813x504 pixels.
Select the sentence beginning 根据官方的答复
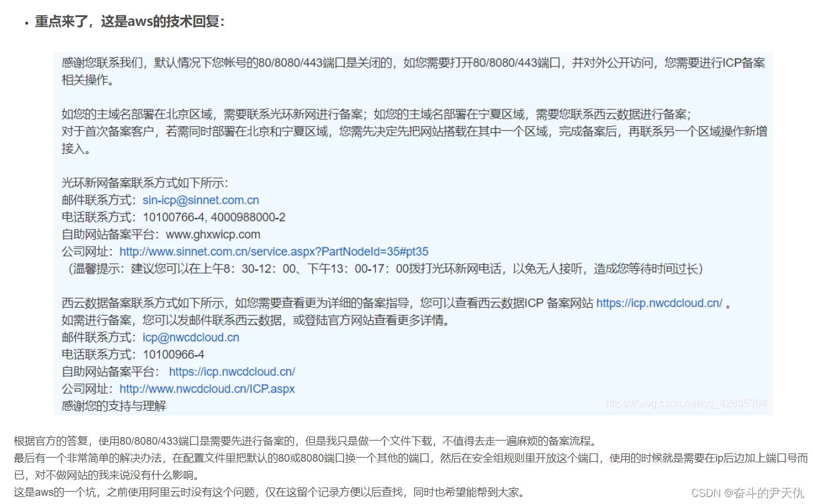[305, 441]
